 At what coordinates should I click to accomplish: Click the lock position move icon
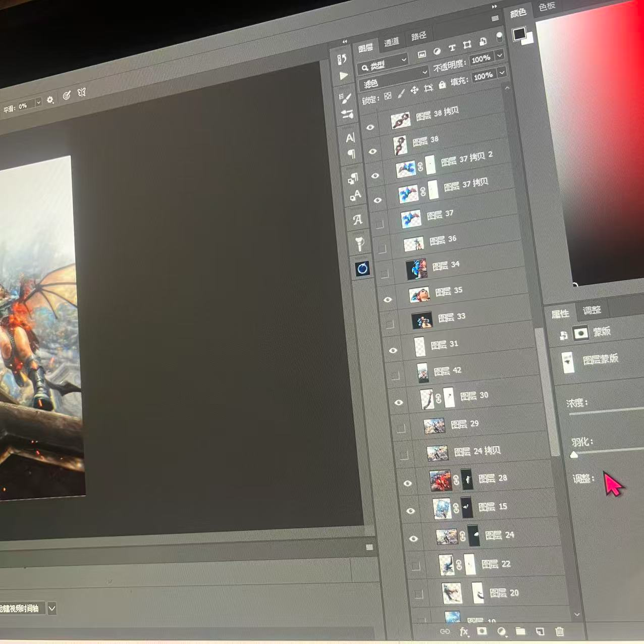click(414, 90)
